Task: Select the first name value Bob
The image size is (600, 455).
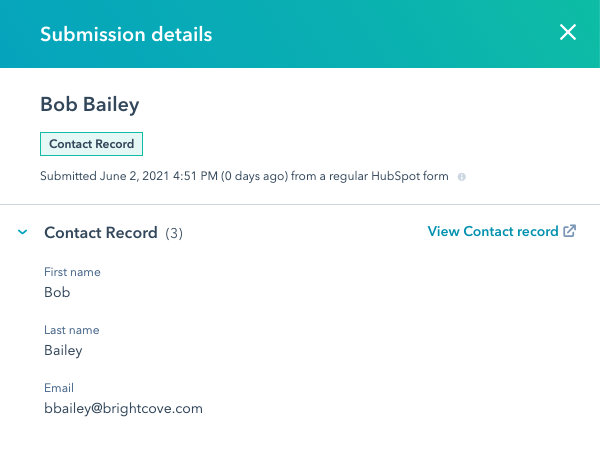Action: tap(57, 293)
